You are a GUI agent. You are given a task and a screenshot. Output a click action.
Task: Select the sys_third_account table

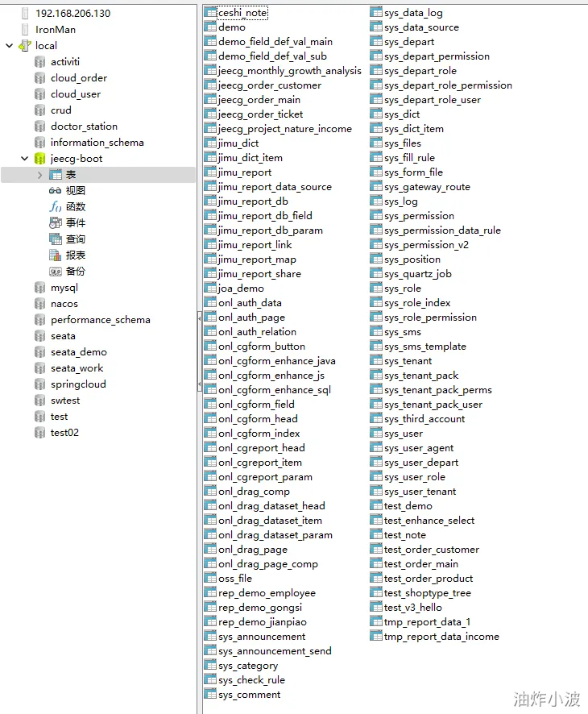424,419
